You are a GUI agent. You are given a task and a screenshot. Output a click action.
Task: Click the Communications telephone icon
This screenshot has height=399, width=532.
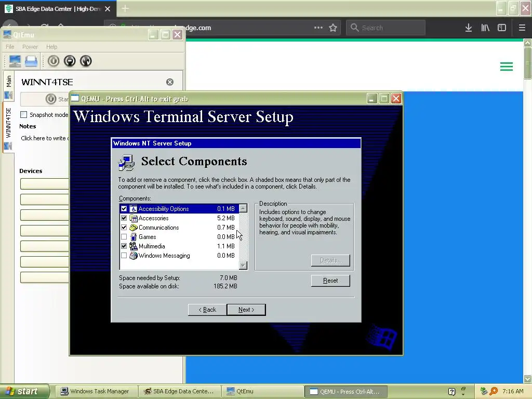pos(134,228)
